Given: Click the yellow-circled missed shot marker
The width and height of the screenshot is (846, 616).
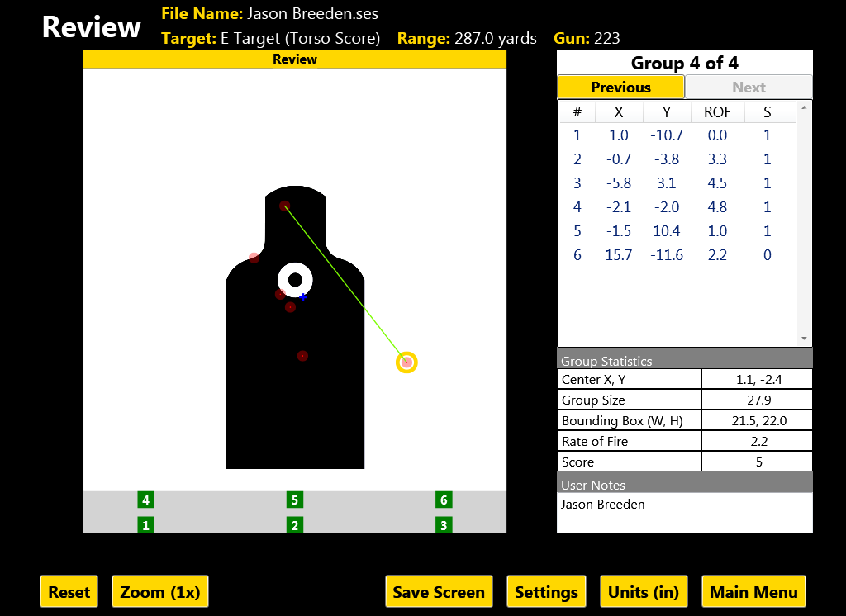Looking at the screenshot, I should click(x=406, y=362).
